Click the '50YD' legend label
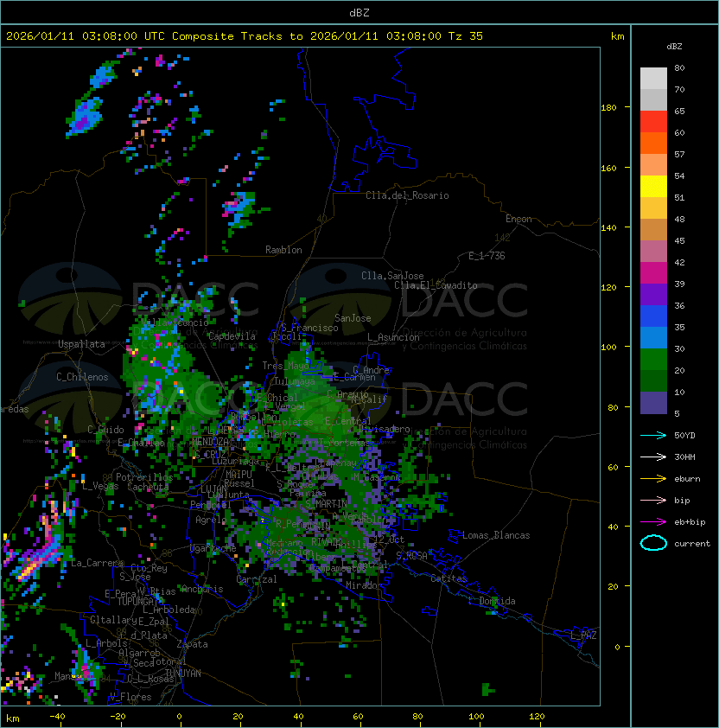 tap(684, 435)
